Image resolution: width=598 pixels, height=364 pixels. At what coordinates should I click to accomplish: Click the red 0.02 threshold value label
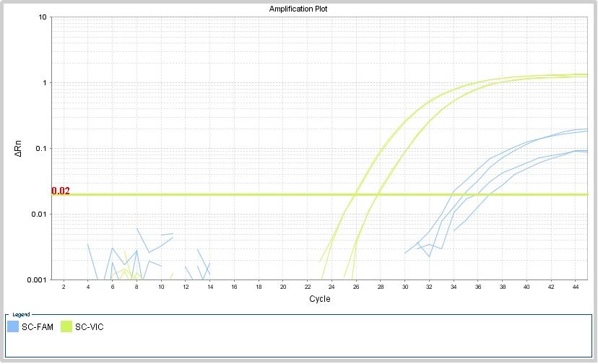pos(61,191)
